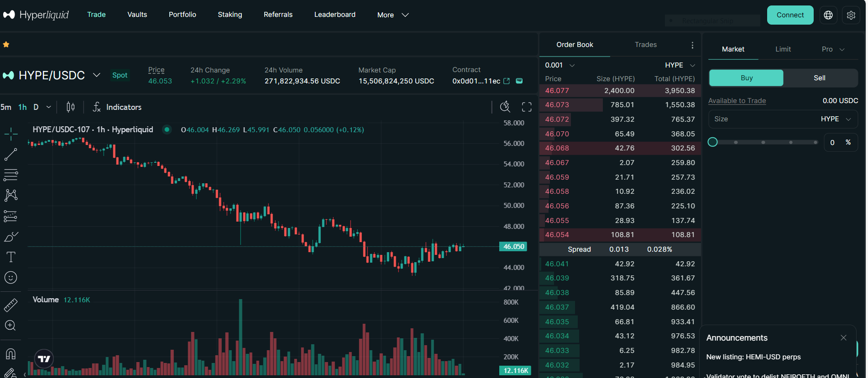
Task: Switch to Order Book tab
Action: (x=575, y=45)
